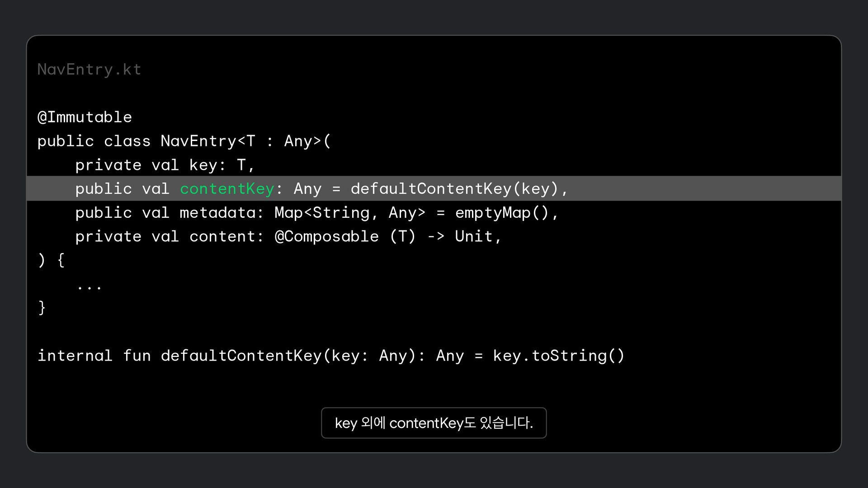Viewport: 868px width, 488px height.
Task: Click 'internal fun' keywords on last line
Action: (94, 356)
